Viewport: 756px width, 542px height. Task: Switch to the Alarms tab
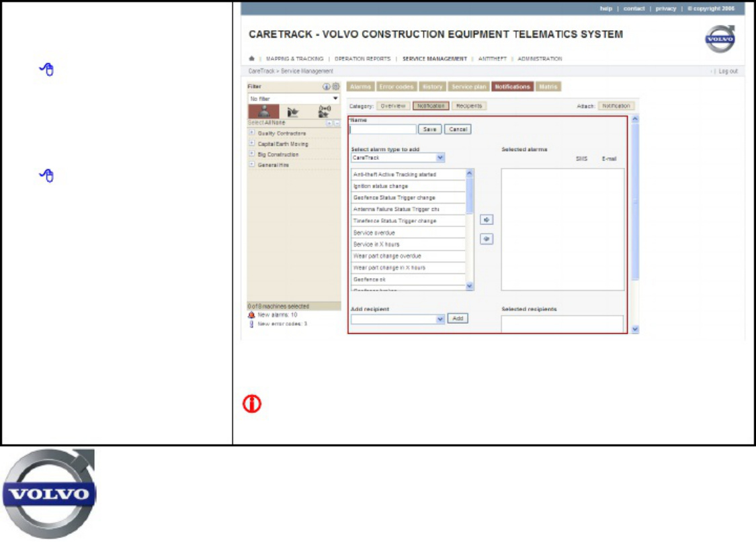click(x=360, y=87)
